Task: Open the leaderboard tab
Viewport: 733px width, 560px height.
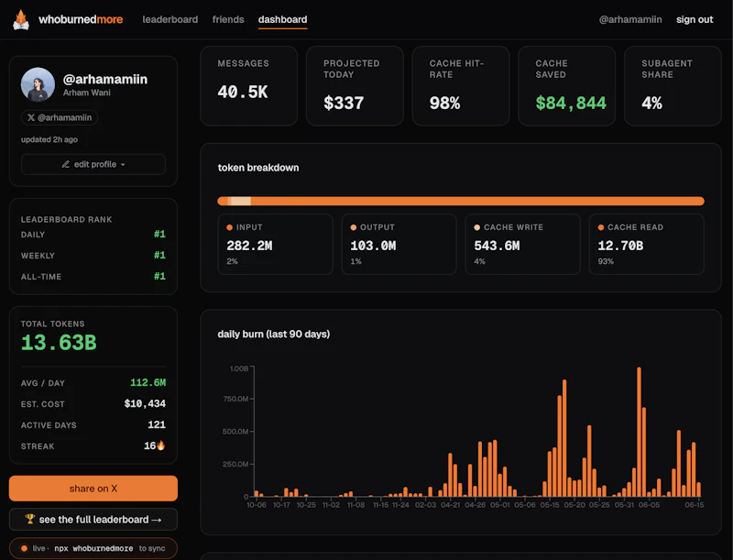Action: pyautogui.click(x=170, y=19)
